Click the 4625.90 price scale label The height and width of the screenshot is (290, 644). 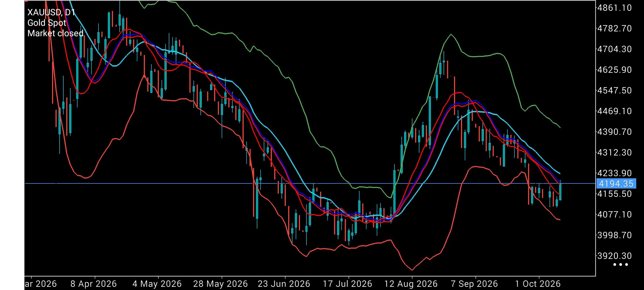pos(614,70)
